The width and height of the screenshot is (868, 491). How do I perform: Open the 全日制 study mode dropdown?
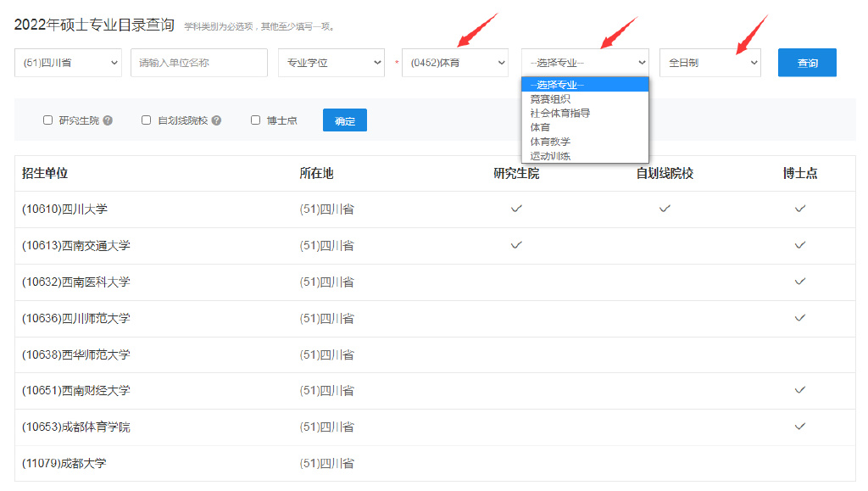pyautogui.click(x=709, y=63)
